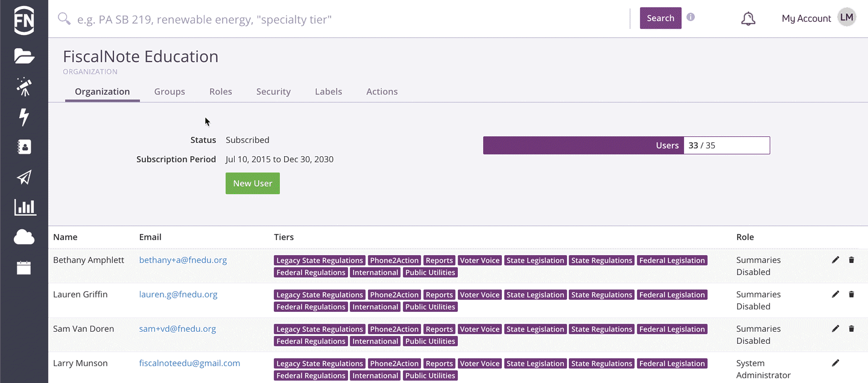Open the cloud icon in sidebar

tap(24, 238)
